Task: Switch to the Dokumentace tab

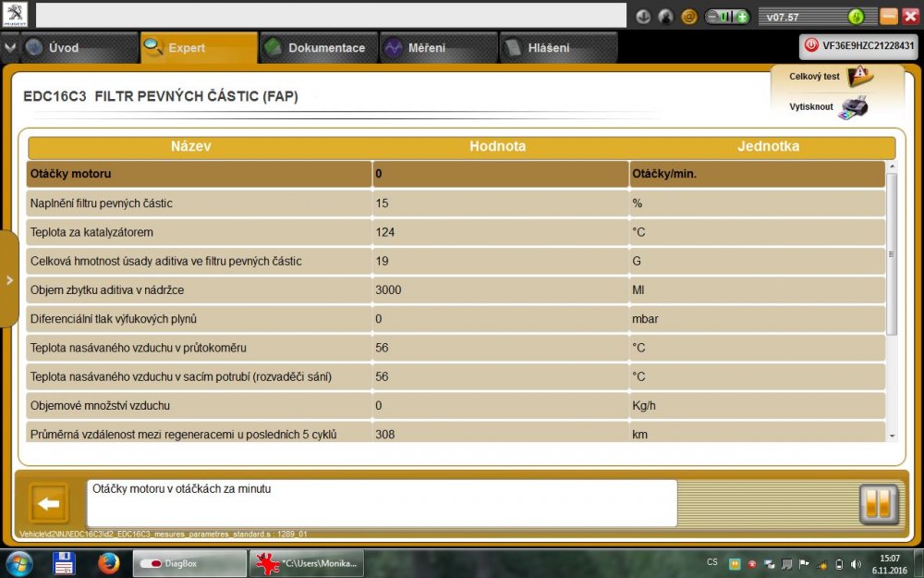Action: click(318, 48)
